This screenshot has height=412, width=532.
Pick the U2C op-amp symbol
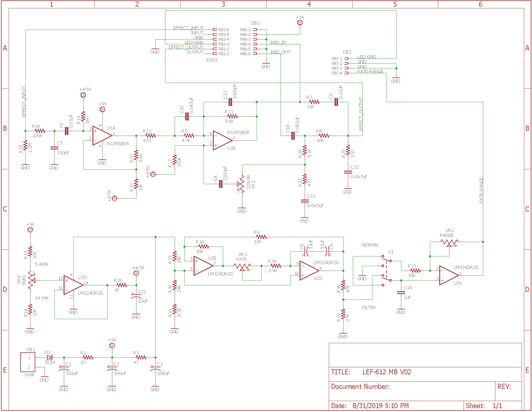[x=310, y=270]
